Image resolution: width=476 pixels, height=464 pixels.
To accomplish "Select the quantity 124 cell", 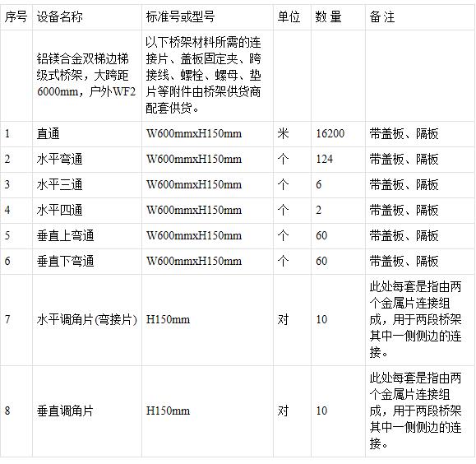I will tap(338, 160).
